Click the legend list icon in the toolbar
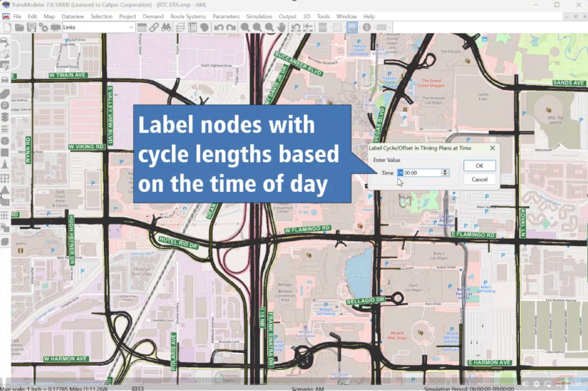The width and height of the screenshot is (588, 391). [192, 27]
